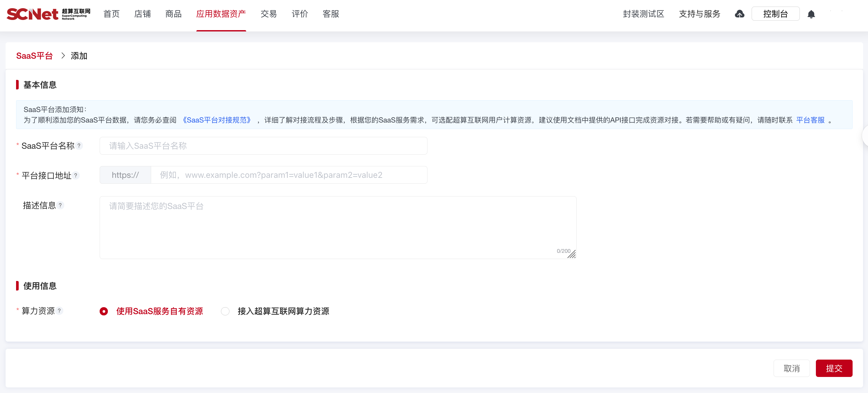The height and width of the screenshot is (393, 868).
Task: Submit the form with 提交 button
Action: 834,368
